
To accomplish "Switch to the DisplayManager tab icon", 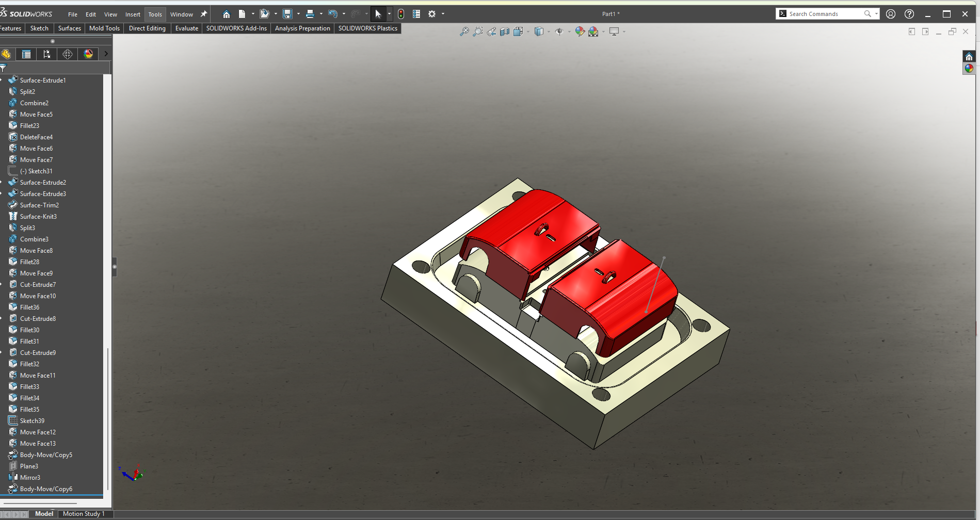I will pyautogui.click(x=88, y=54).
